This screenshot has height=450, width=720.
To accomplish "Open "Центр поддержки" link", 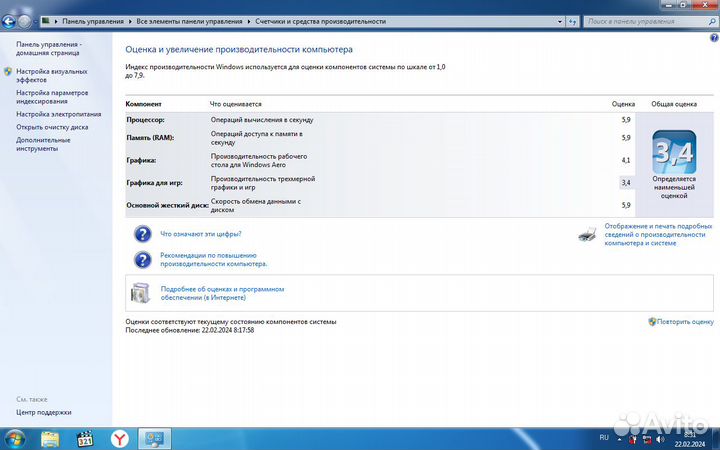I will 44,412.
